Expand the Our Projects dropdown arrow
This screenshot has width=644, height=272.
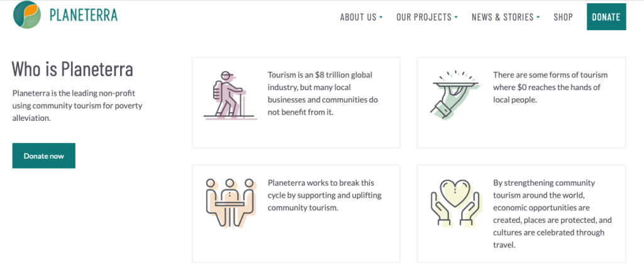click(456, 18)
